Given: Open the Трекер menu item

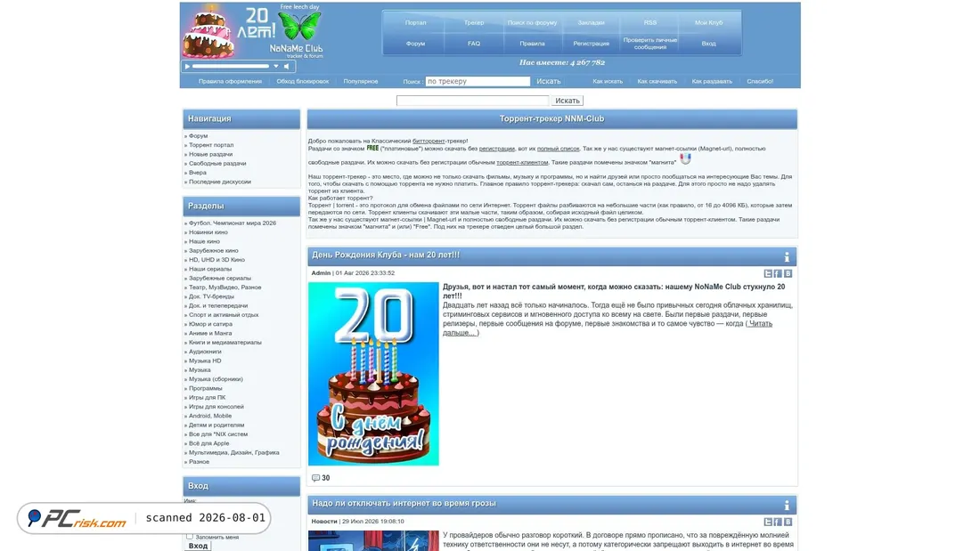Looking at the screenshot, I should pos(474,22).
